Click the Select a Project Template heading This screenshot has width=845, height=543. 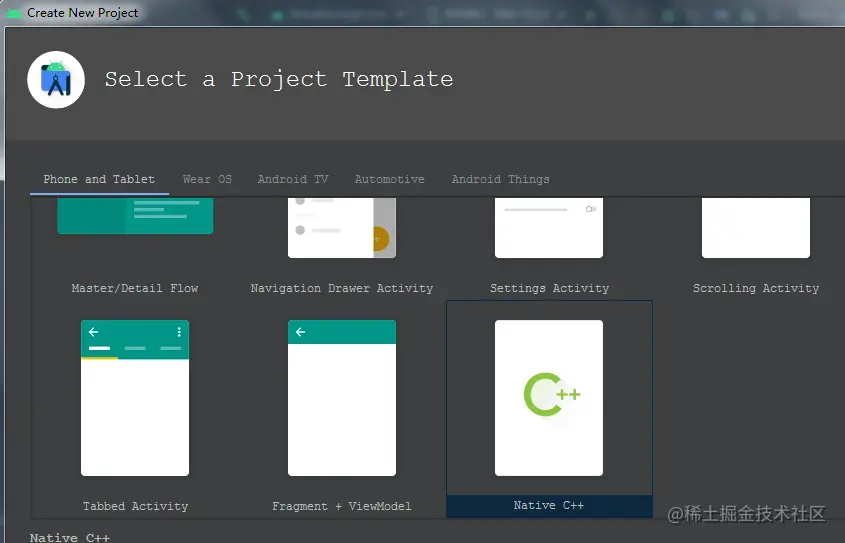(279, 79)
